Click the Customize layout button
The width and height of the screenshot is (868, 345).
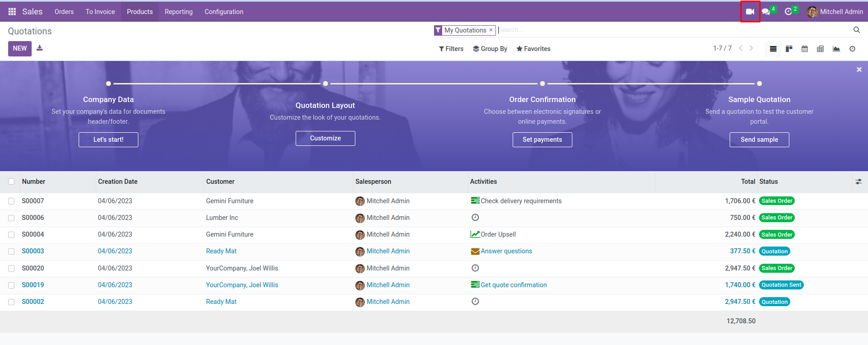tap(325, 138)
